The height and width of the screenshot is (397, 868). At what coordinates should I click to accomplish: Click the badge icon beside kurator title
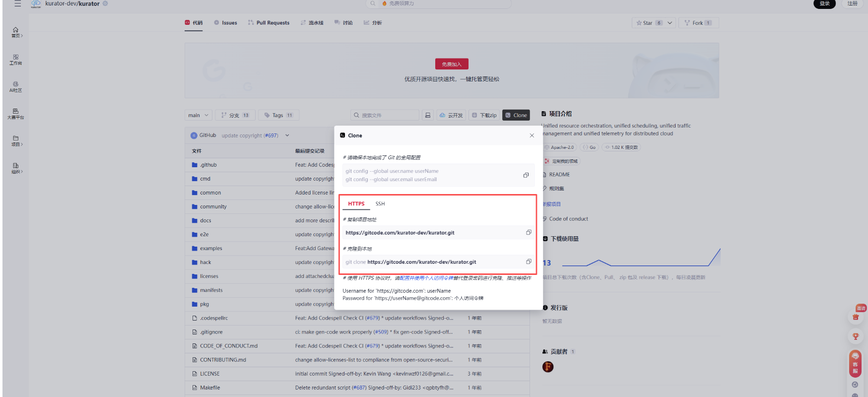tap(105, 3)
